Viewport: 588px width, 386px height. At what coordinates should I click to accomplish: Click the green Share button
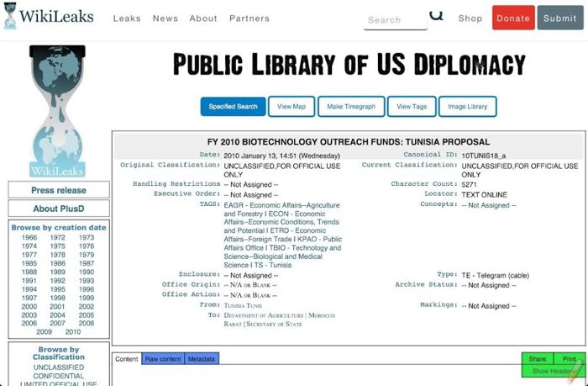(538, 359)
